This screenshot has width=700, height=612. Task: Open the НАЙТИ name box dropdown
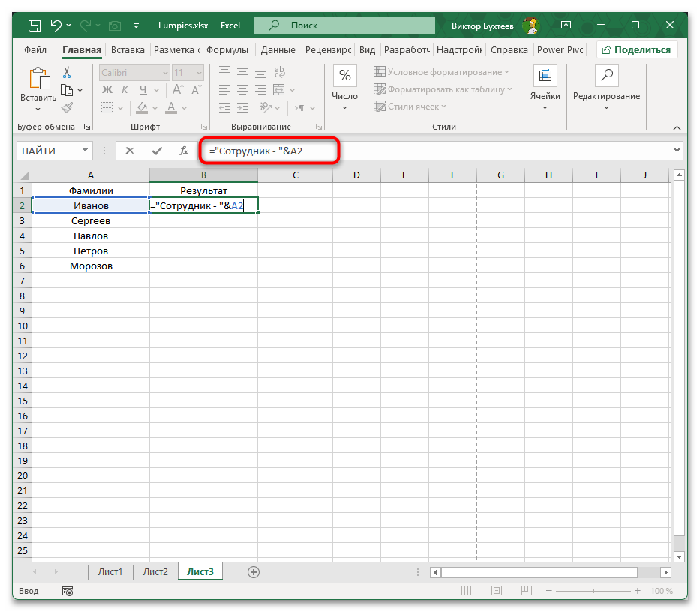coord(84,151)
